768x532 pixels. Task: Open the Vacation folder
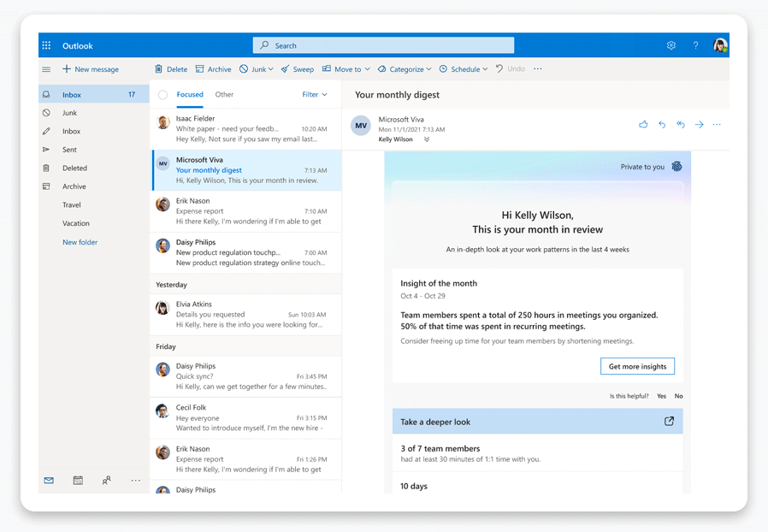(x=94, y=223)
